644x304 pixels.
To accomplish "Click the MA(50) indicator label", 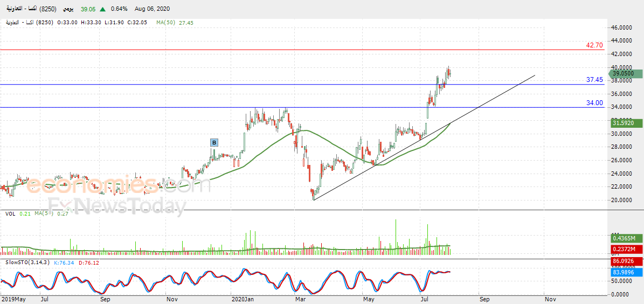I will tap(165, 23).
